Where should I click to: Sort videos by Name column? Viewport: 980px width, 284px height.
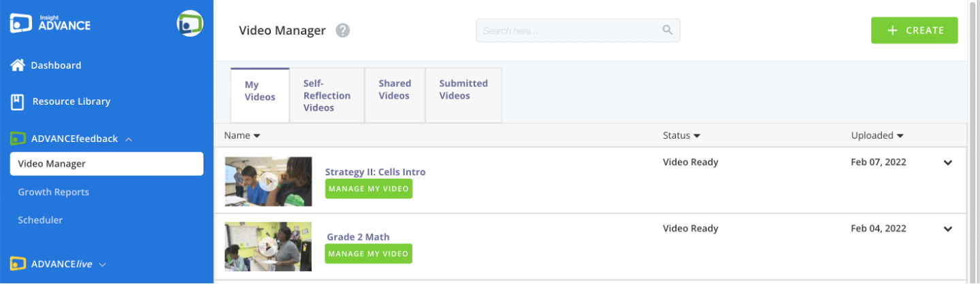point(242,135)
